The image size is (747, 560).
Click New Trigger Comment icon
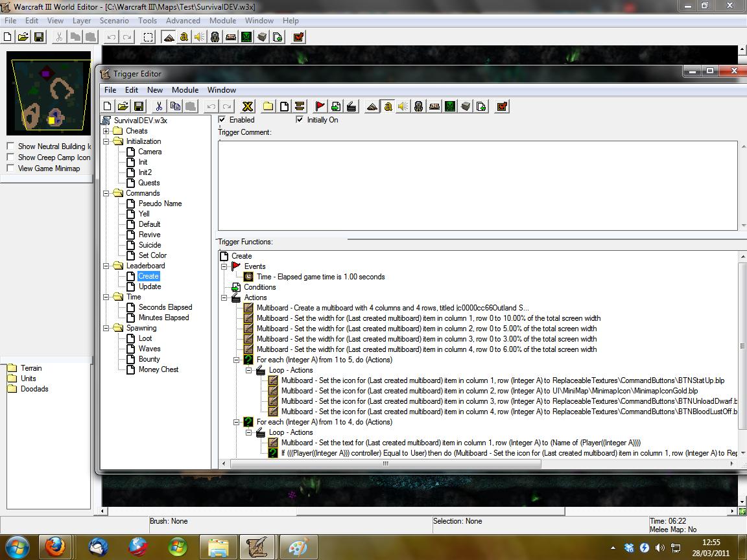300,106
